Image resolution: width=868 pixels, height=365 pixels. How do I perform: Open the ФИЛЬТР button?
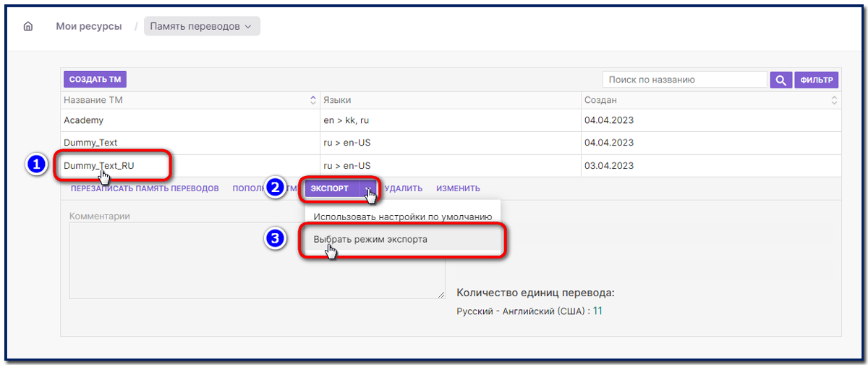(x=816, y=80)
